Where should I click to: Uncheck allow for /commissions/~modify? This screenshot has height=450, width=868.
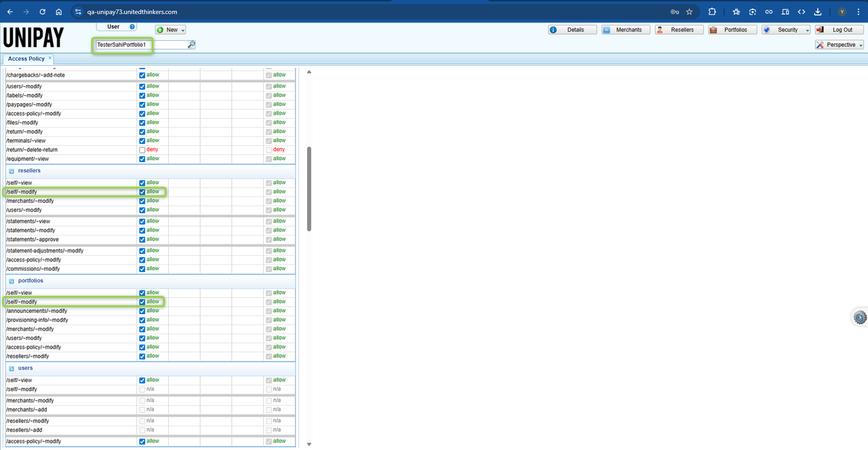pos(142,269)
